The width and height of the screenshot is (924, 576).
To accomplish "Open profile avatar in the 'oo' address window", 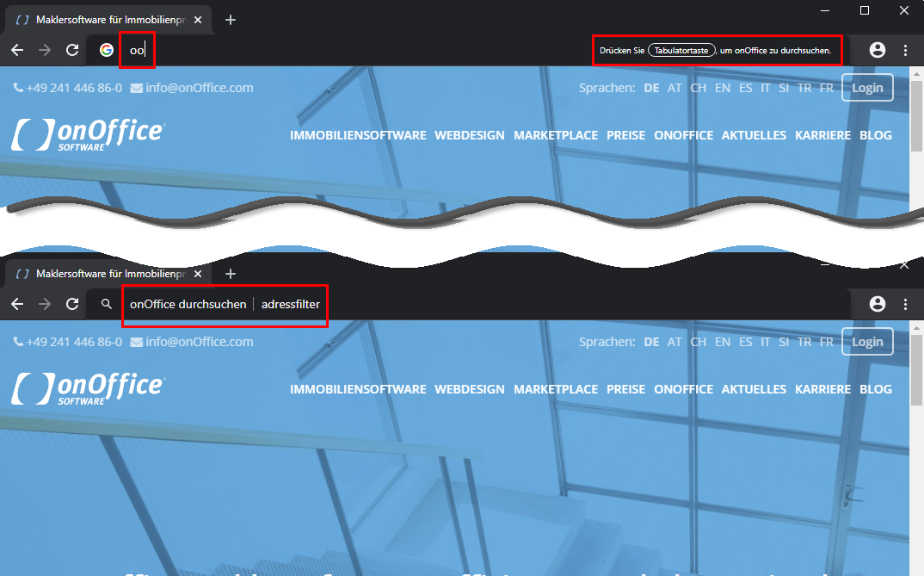I will pyautogui.click(x=878, y=50).
